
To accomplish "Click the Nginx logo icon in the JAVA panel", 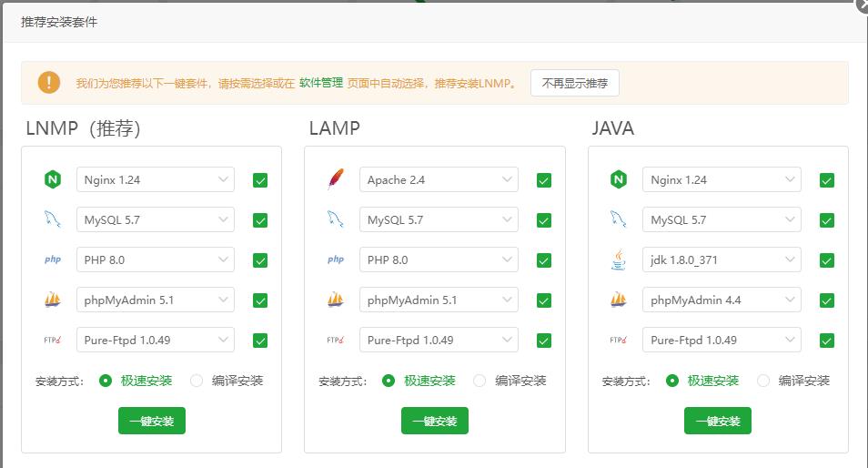I will pos(619,179).
